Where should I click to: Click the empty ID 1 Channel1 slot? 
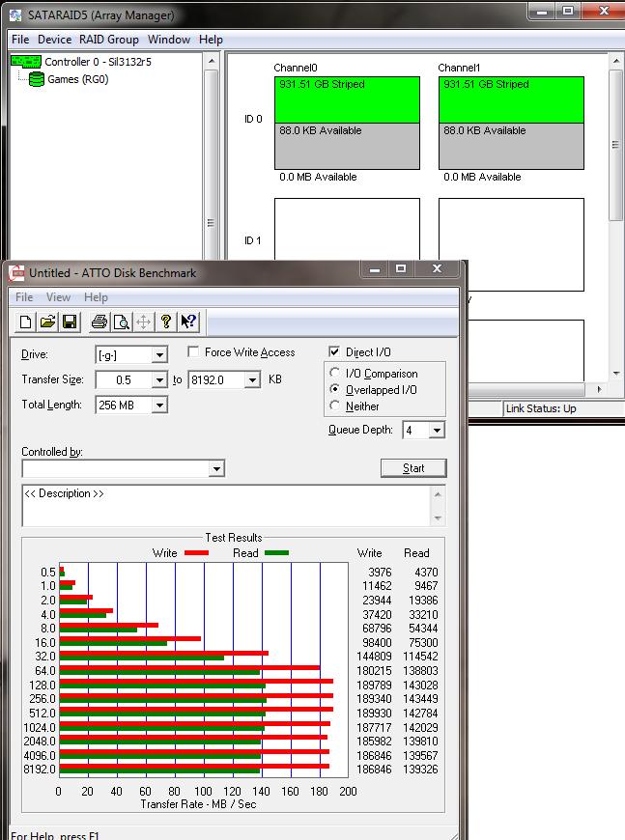(511, 245)
